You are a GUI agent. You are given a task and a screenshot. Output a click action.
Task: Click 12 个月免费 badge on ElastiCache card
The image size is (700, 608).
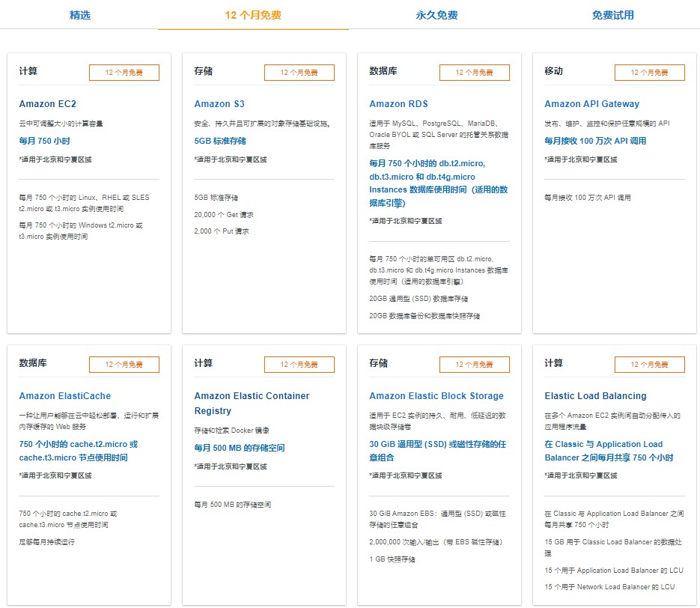pyautogui.click(x=124, y=365)
